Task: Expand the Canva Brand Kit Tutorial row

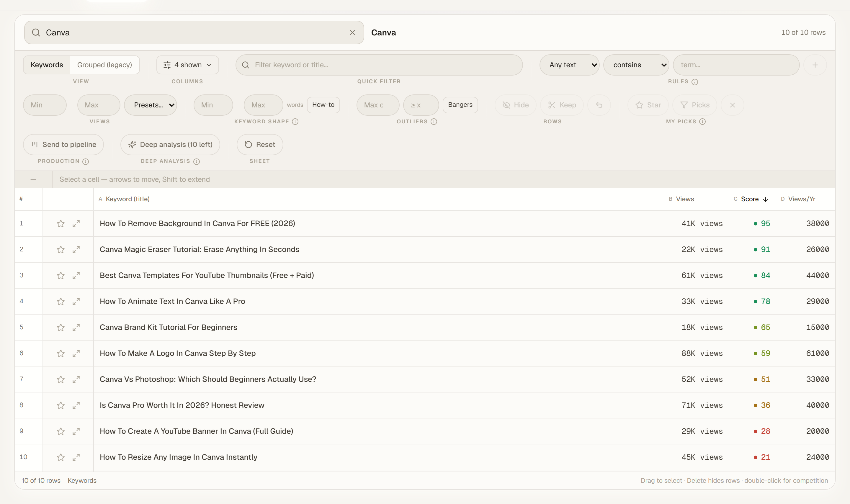Action: pos(76,328)
